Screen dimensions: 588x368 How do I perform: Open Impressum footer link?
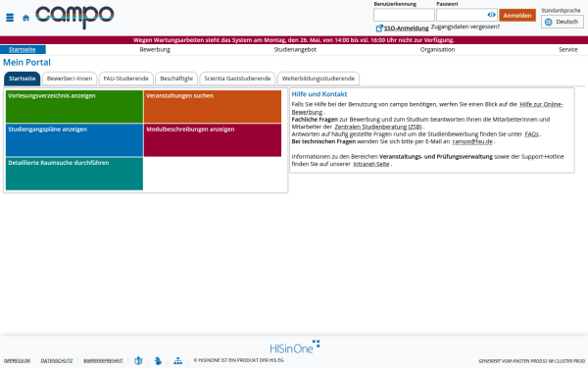17,361
